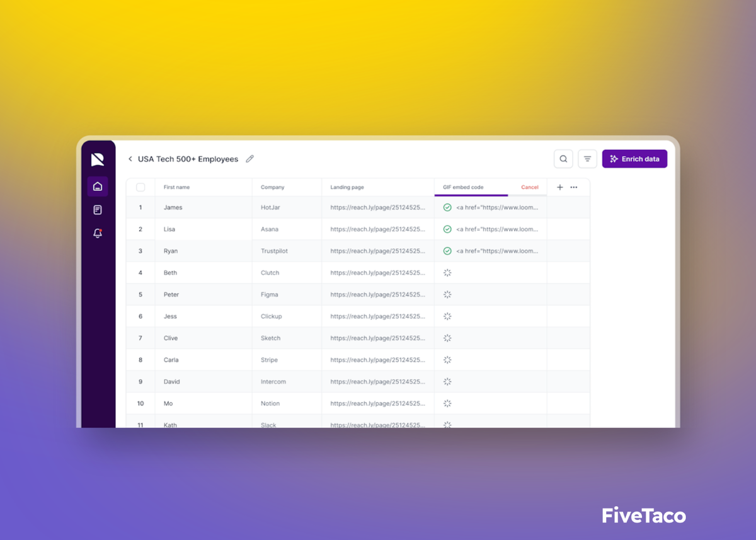Select the Landing page column header
Viewport: 756px width, 540px height.
pos(346,187)
